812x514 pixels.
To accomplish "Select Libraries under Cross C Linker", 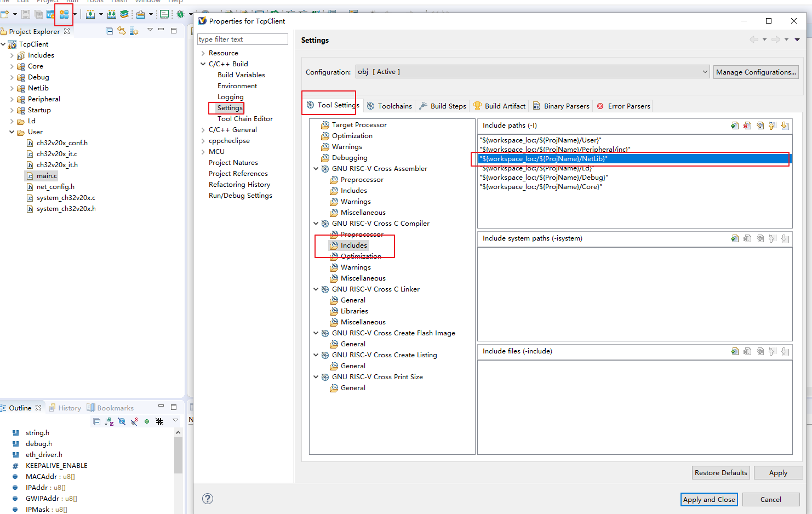I will coord(354,311).
